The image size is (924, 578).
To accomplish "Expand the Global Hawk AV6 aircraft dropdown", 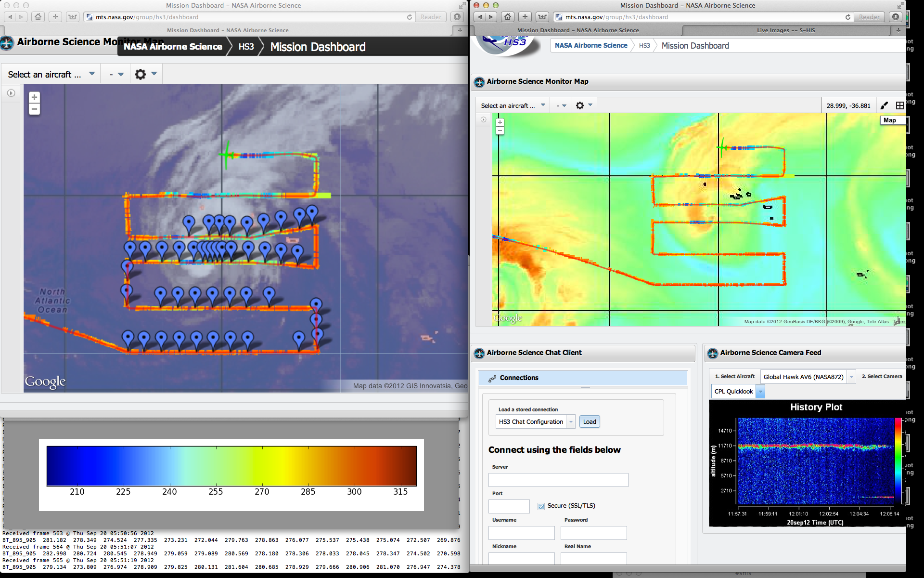I will (x=851, y=377).
